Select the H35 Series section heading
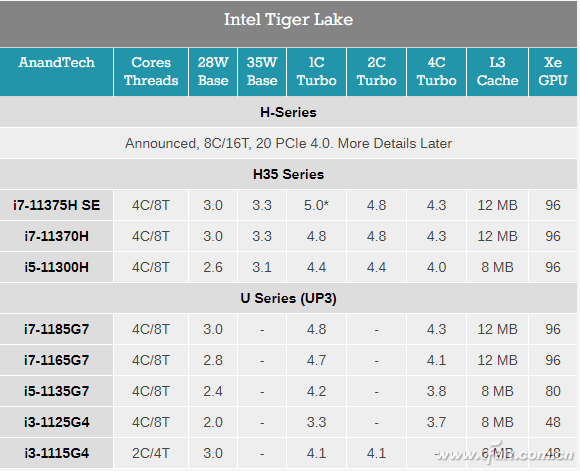Screen dimensions: 580x471 [x=288, y=174]
